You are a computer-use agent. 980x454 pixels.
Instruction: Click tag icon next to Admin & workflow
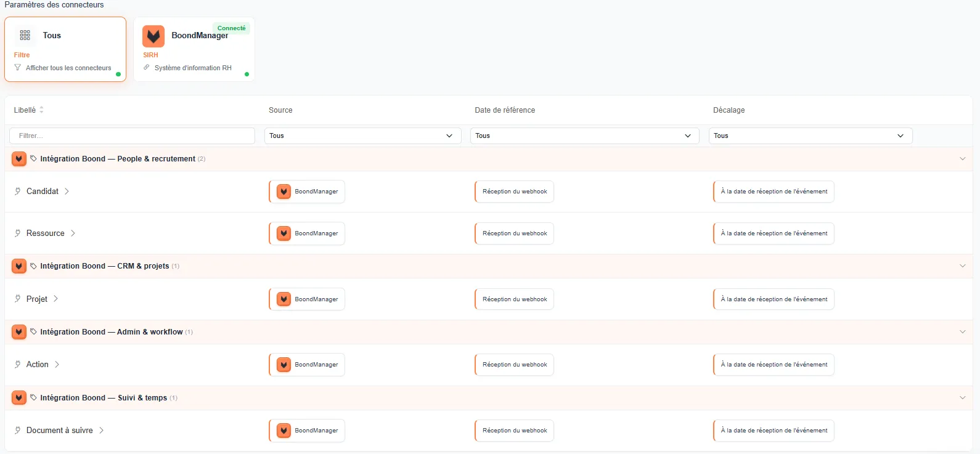click(33, 332)
